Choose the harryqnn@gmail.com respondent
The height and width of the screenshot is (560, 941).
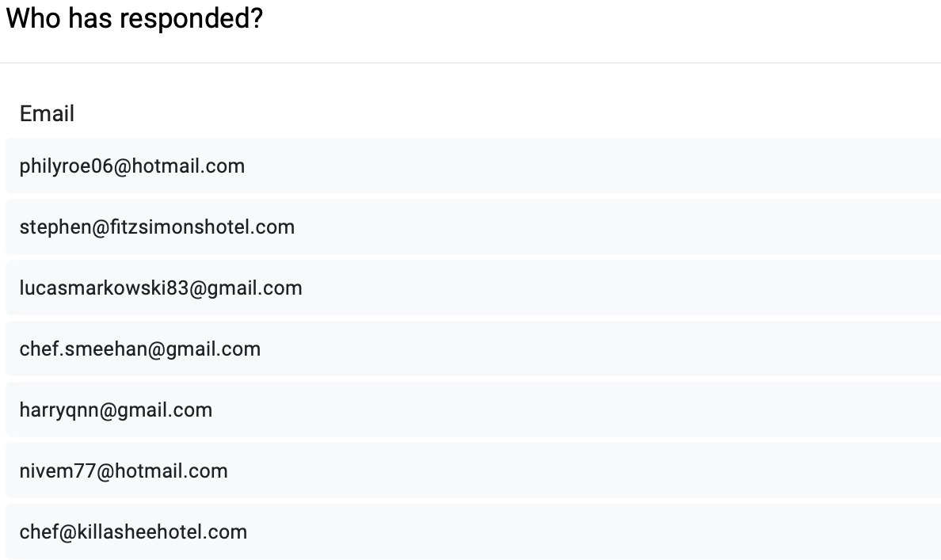click(x=474, y=410)
